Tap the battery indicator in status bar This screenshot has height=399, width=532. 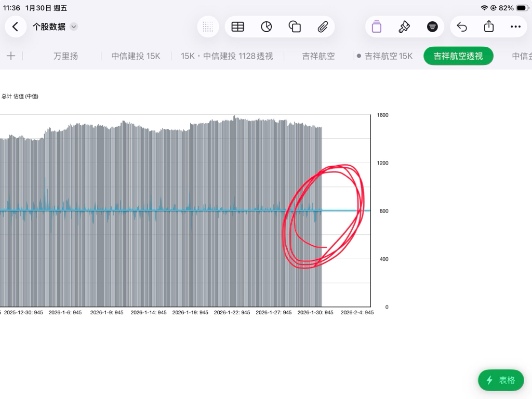tap(523, 8)
